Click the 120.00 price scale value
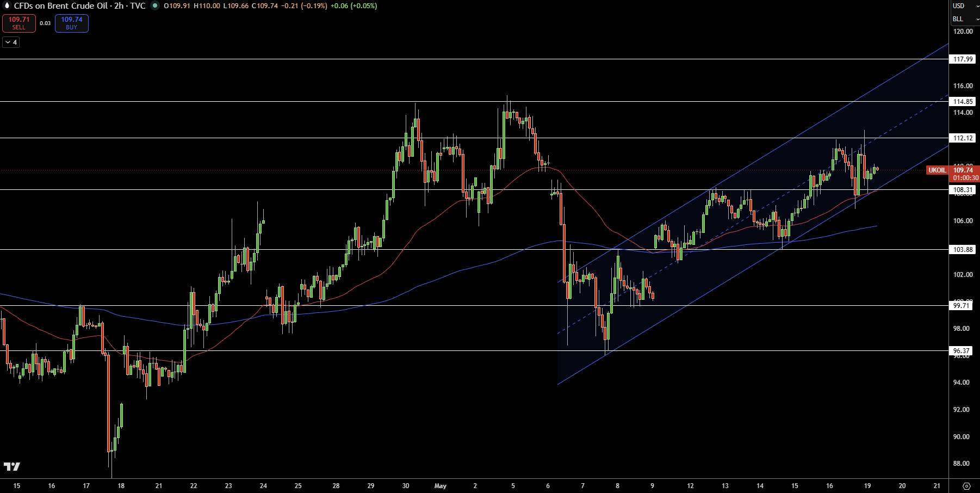980x493 pixels. [x=963, y=32]
